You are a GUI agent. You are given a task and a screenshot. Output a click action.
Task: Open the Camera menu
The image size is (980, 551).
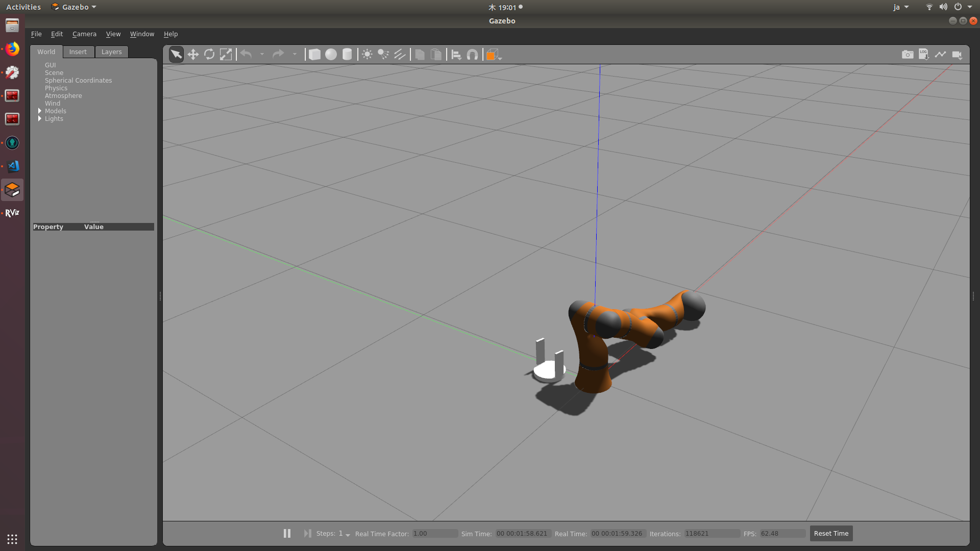(84, 34)
